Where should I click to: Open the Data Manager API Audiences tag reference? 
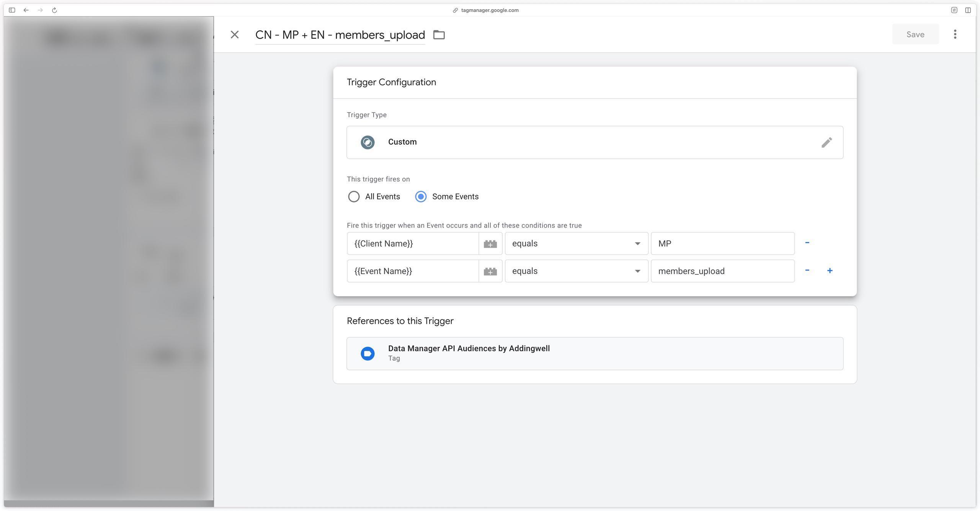click(595, 354)
